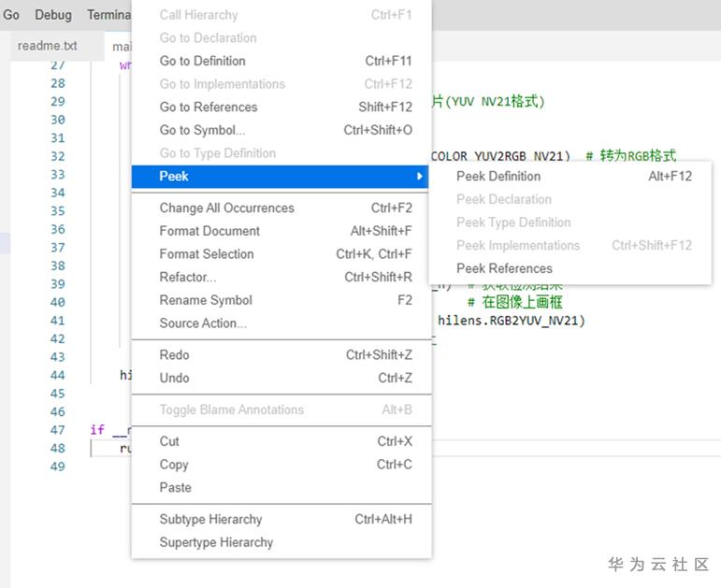Image resolution: width=721 pixels, height=588 pixels.
Task: Choose Rename Symbol
Action: [x=281, y=300]
